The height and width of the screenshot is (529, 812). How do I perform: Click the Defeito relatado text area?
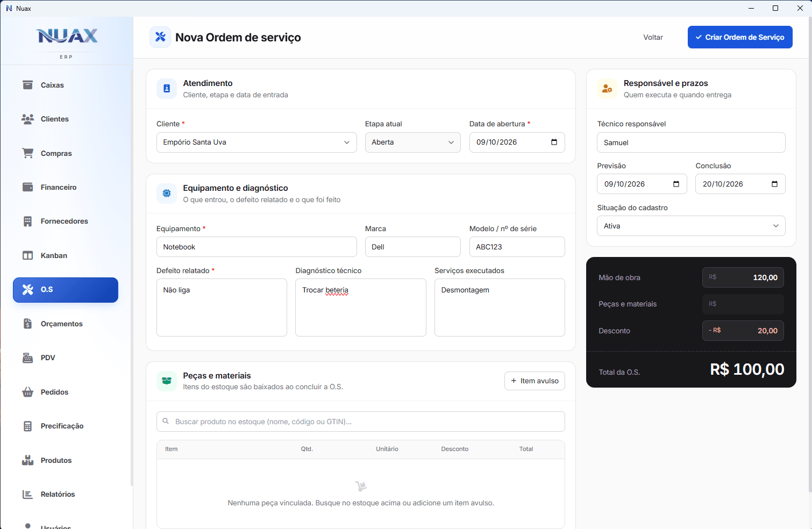click(x=222, y=308)
